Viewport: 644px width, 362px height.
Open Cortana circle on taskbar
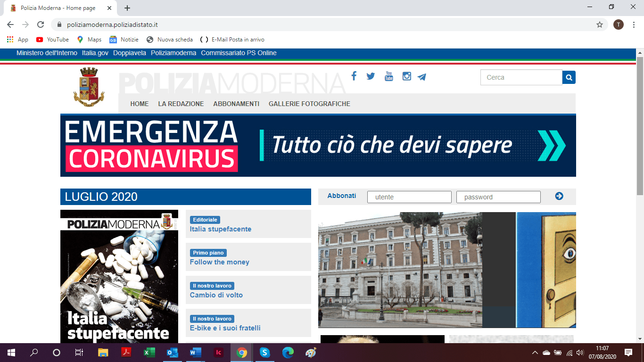point(57,352)
